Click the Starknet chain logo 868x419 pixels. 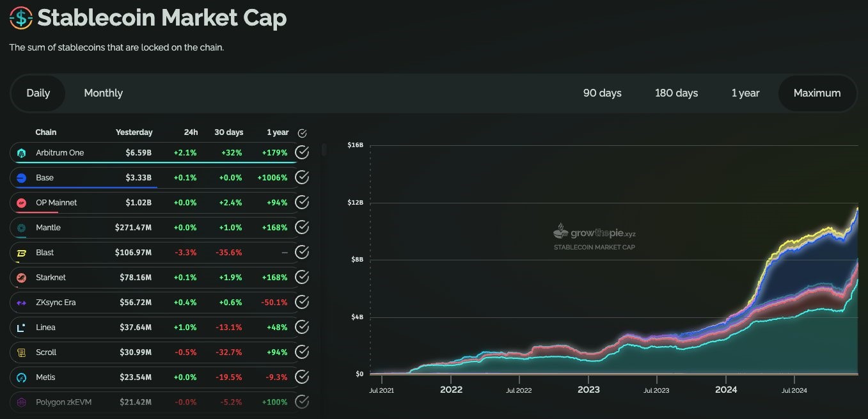[21, 278]
